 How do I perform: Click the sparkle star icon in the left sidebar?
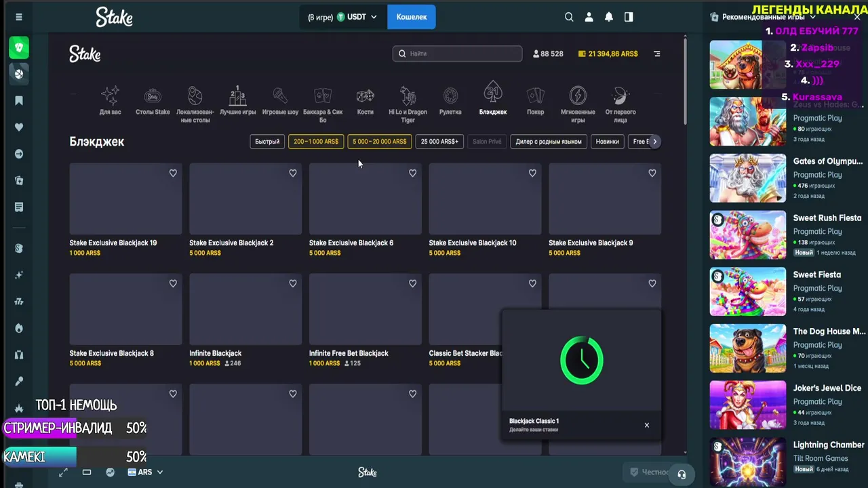[19, 275]
